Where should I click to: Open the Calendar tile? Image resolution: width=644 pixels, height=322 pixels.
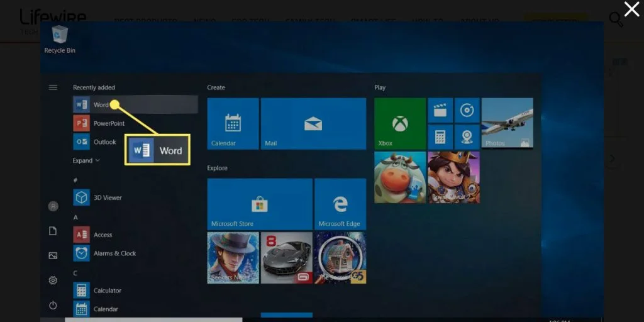point(233,124)
